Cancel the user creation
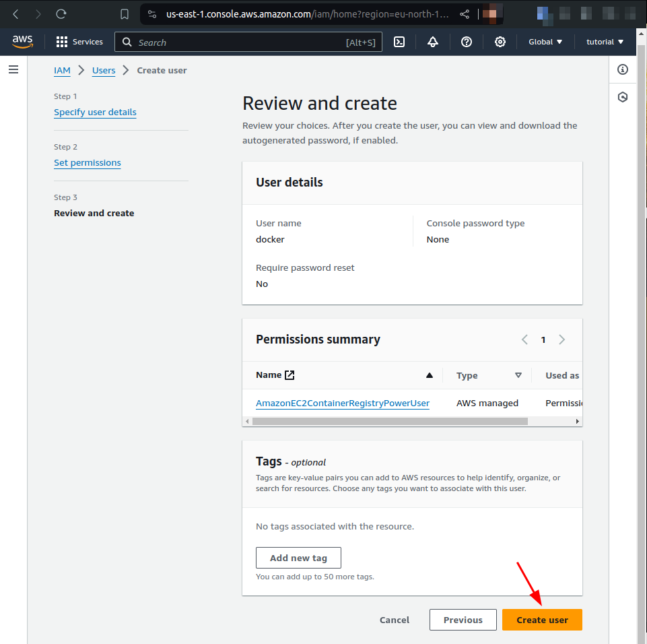This screenshot has width=647, height=644. tap(395, 620)
